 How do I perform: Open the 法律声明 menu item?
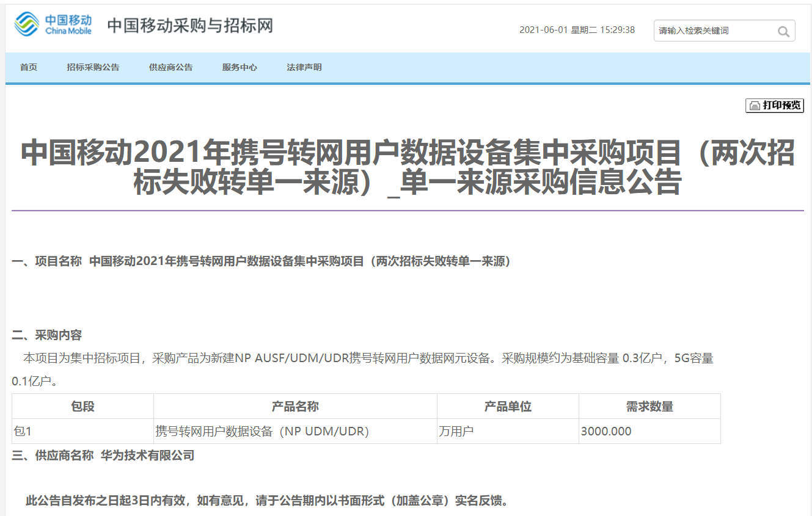(x=304, y=67)
